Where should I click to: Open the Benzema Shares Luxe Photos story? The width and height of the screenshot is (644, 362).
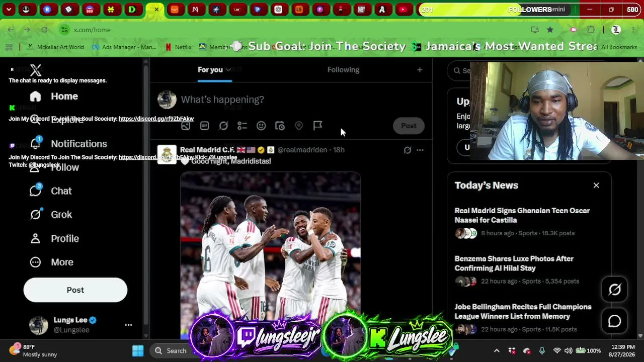point(514,263)
